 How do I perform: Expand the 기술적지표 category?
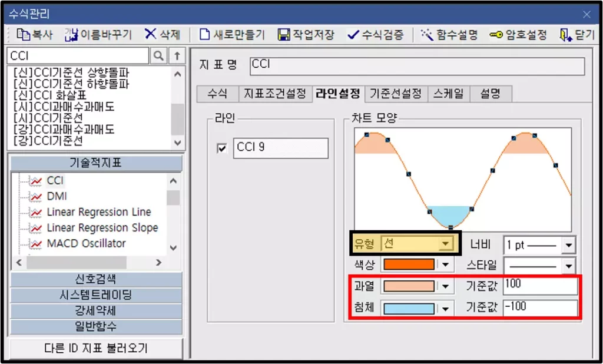tap(96, 163)
